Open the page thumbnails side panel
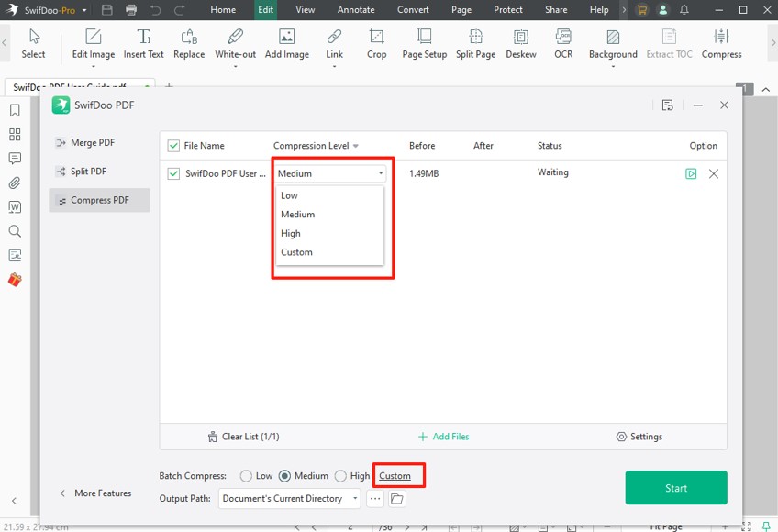 click(x=15, y=135)
